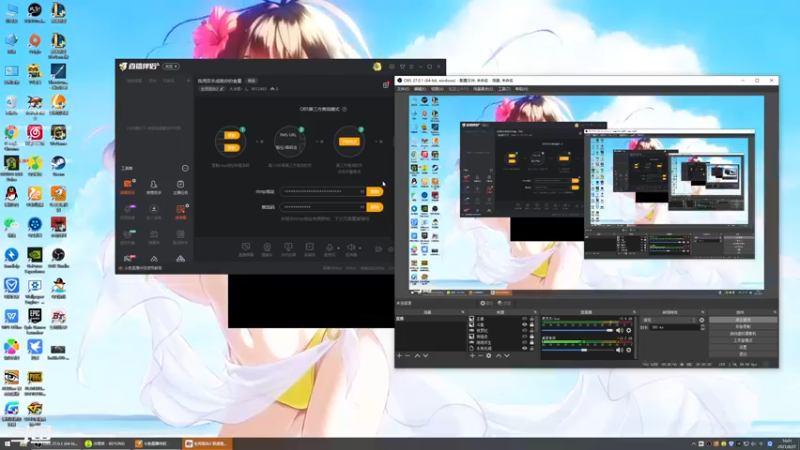800x450 pixels.
Task: Toggle the lock on the second OBS source
Action: pos(532,324)
